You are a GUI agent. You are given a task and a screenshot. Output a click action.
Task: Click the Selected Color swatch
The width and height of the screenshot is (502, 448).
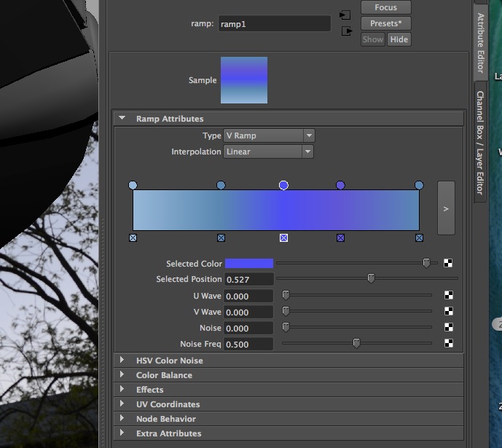click(248, 264)
